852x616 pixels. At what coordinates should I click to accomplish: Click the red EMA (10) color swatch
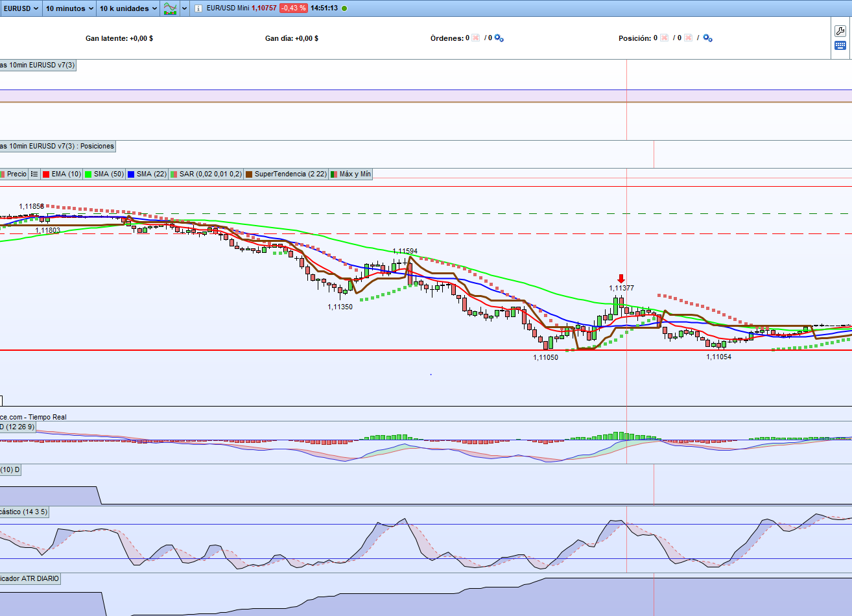point(46,174)
